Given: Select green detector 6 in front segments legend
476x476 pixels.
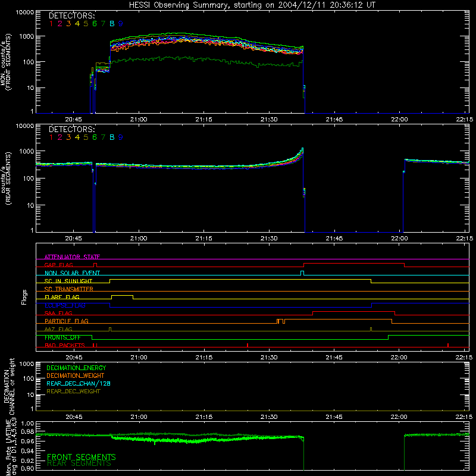Looking at the screenshot, I should 95,23.
